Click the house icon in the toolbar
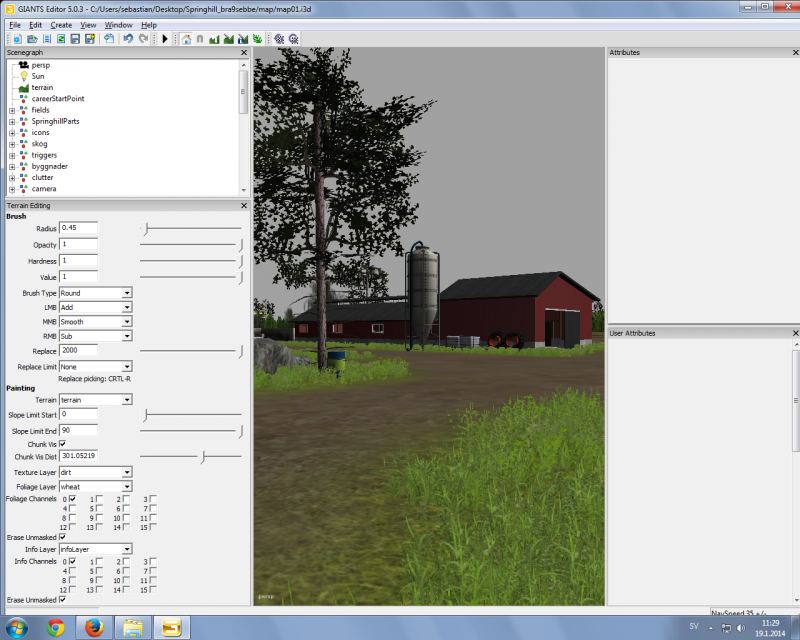Screen dimensions: 800x640 point(186,39)
